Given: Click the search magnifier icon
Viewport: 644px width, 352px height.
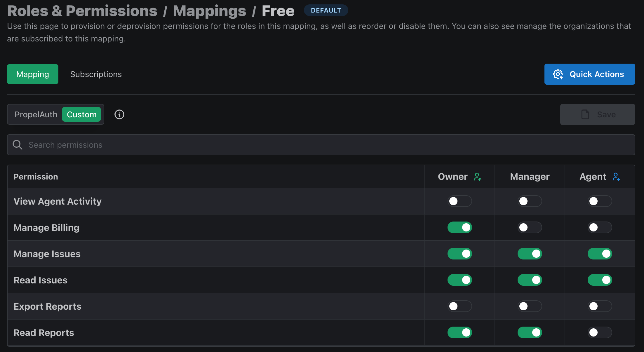Looking at the screenshot, I should coord(18,145).
